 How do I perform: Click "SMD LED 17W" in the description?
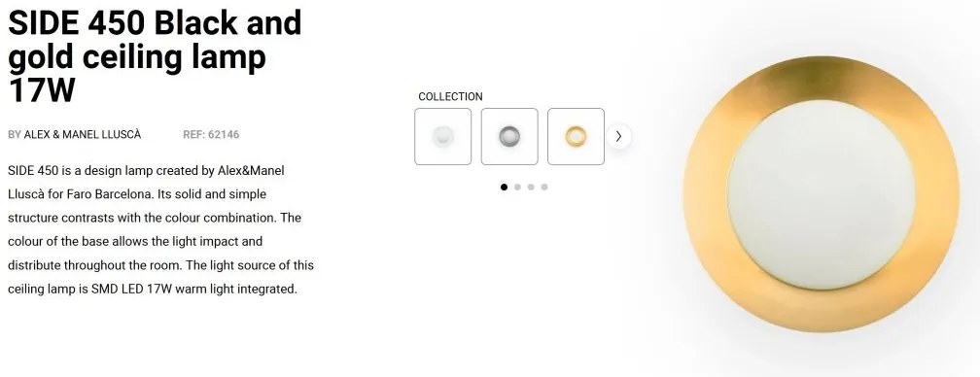pos(132,289)
